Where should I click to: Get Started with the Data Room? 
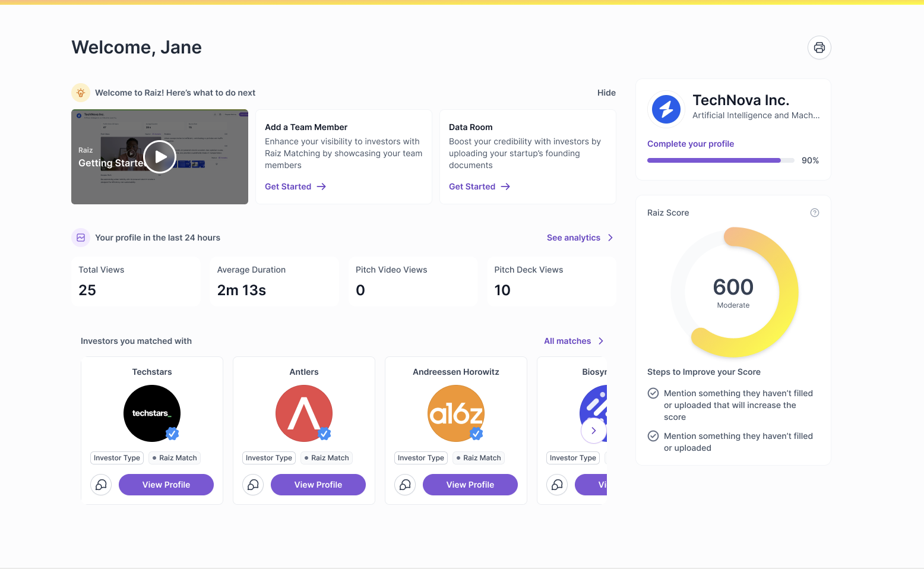[472, 186]
